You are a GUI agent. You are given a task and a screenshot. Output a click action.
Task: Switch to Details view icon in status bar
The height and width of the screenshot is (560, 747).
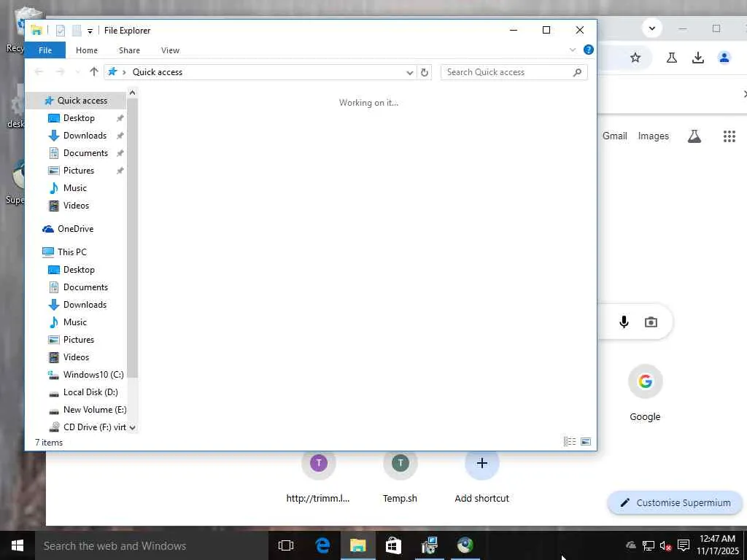click(570, 441)
